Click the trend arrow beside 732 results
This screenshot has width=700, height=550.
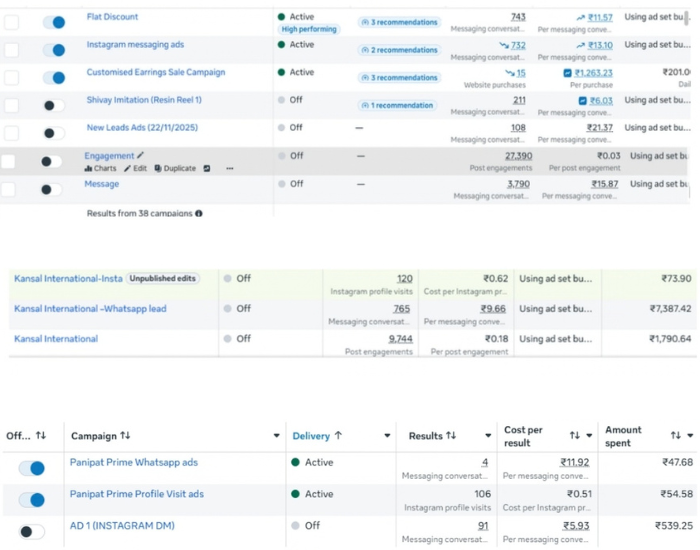tap(504, 45)
